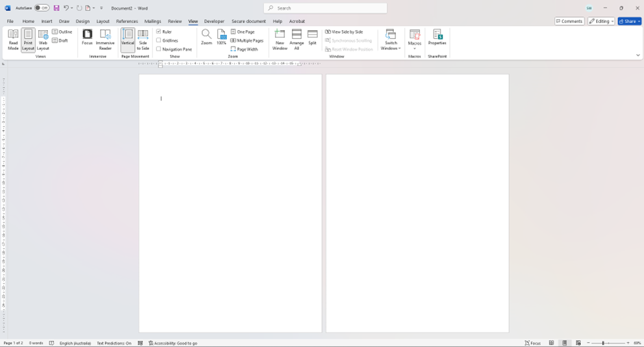Open the Zoom dialog magnifier
Screen dimensions: 644x347
[x=206, y=38]
